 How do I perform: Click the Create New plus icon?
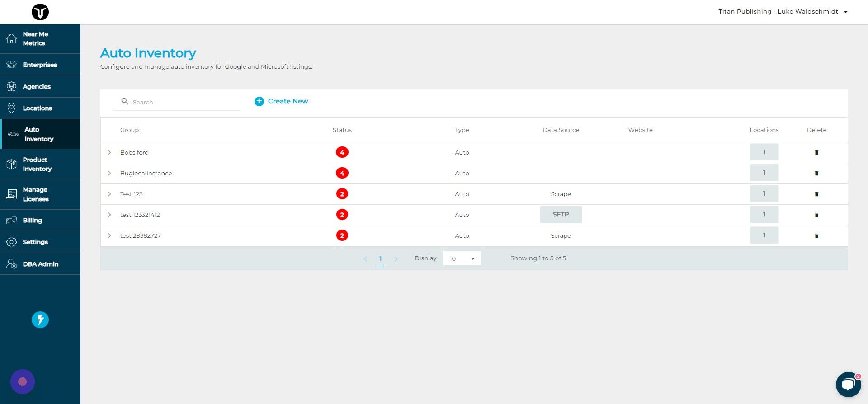point(259,101)
